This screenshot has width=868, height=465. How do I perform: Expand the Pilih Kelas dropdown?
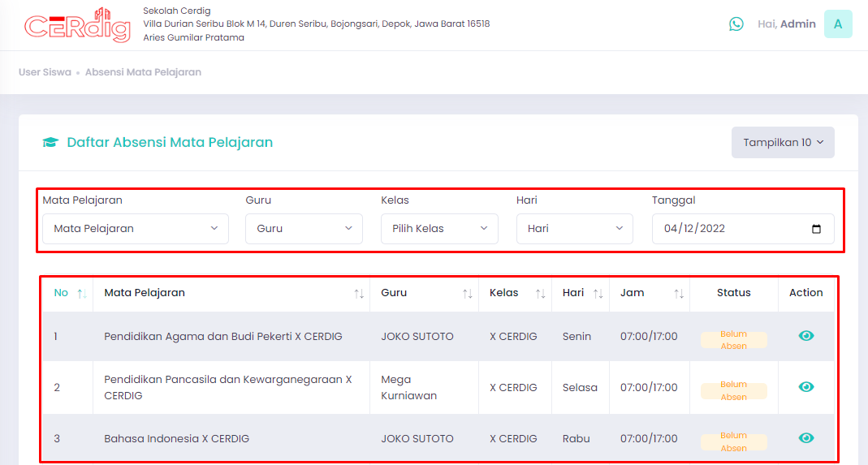pyautogui.click(x=439, y=229)
